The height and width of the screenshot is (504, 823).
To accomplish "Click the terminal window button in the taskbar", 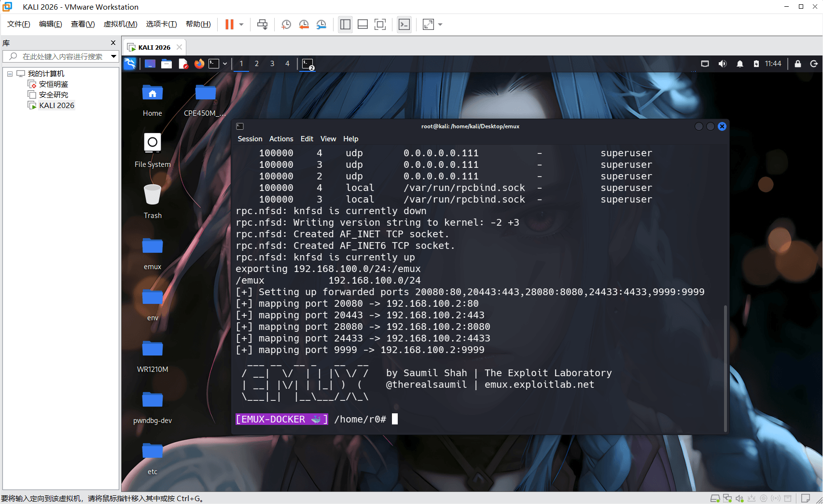I will (308, 64).
